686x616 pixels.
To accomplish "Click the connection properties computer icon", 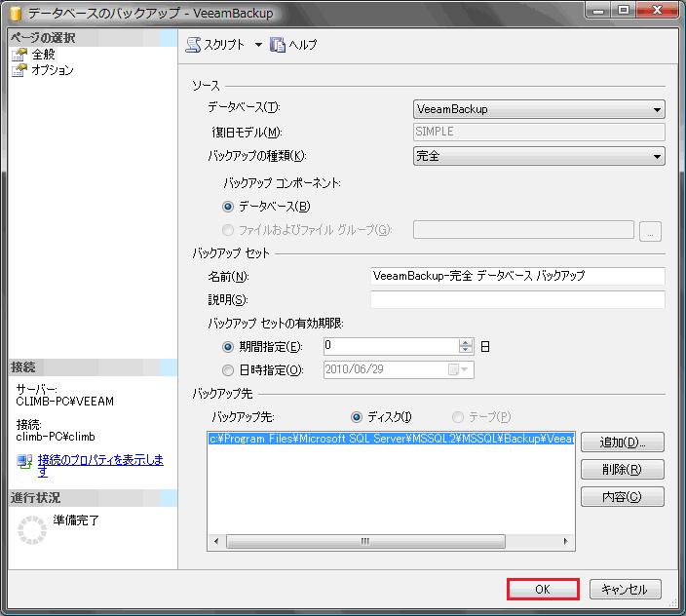I will tap(24, 461).
